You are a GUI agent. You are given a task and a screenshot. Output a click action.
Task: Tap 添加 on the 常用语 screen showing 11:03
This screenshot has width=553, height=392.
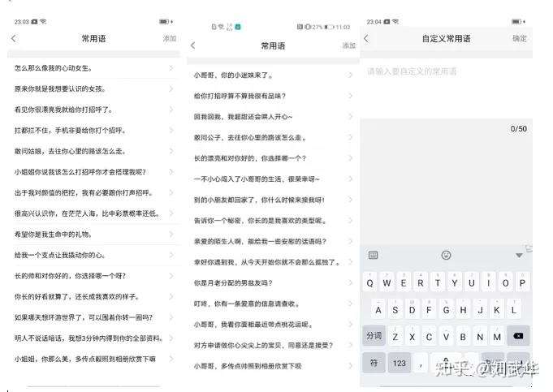pos(349,45)
